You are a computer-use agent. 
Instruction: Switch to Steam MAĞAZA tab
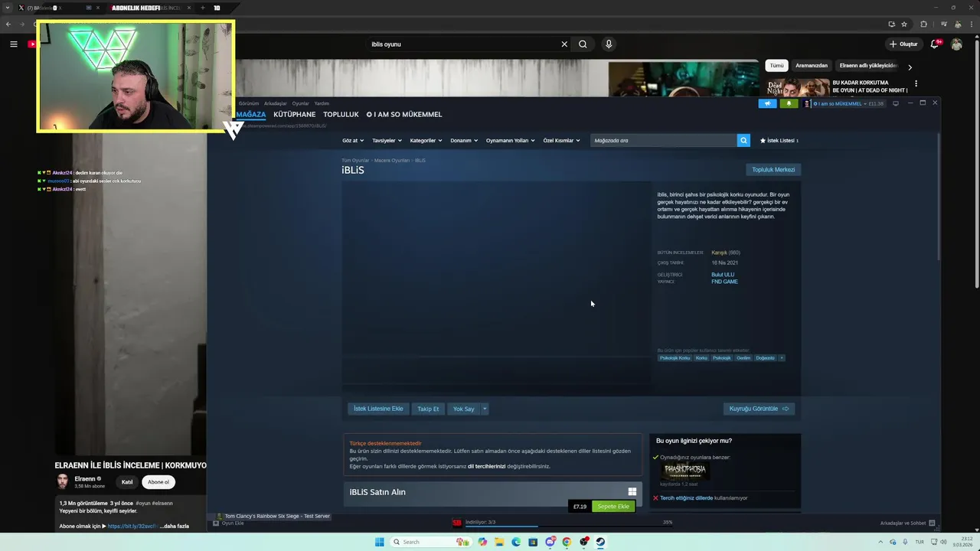point(250,114)
